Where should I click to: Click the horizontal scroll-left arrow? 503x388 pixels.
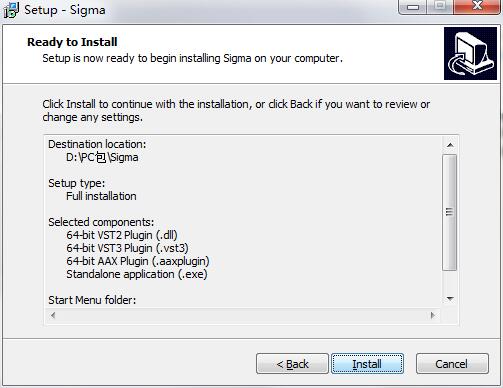(53, 315)
